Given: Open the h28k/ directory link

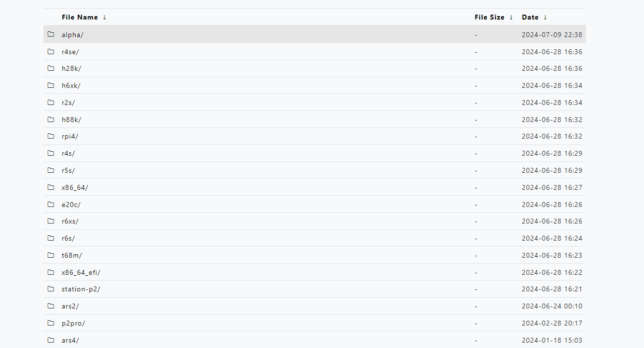Looking at the screenshot, I should [x=71, y=68].
